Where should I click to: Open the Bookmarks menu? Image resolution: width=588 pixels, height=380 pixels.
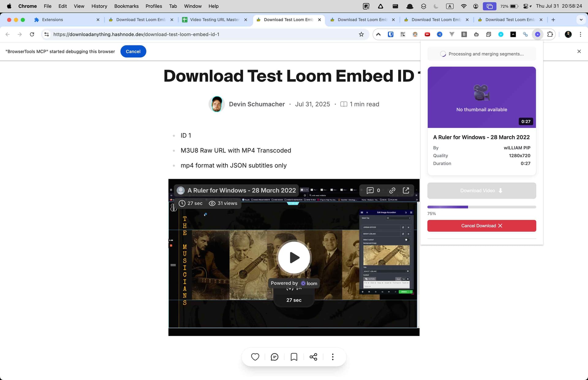point(126,6)
